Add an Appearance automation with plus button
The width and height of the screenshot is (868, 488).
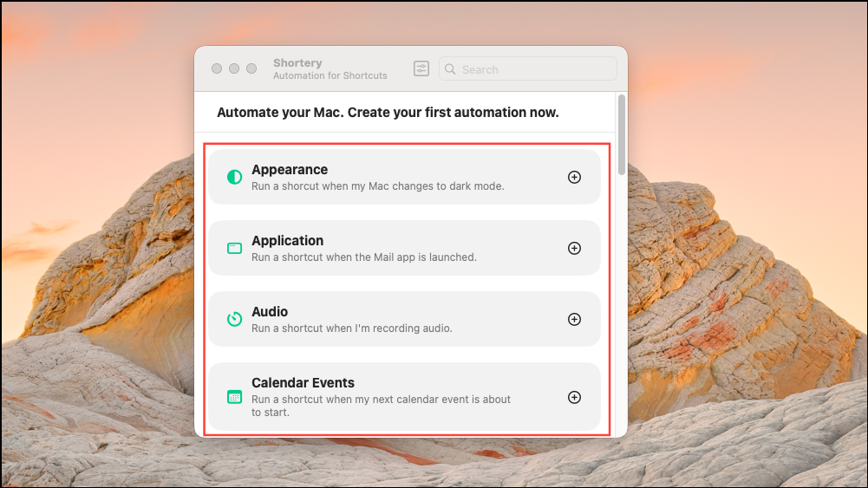[574, 177]
